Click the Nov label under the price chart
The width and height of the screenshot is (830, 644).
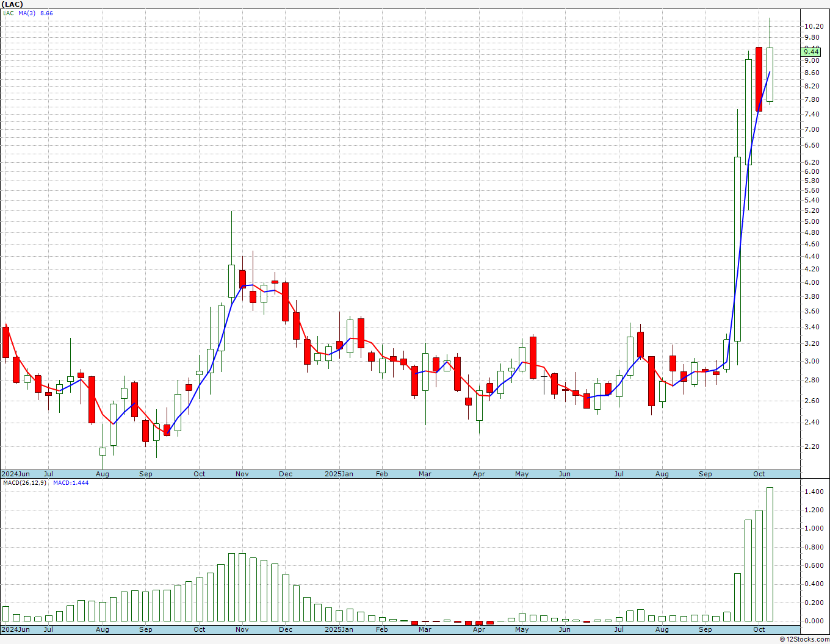pos(242,474)
